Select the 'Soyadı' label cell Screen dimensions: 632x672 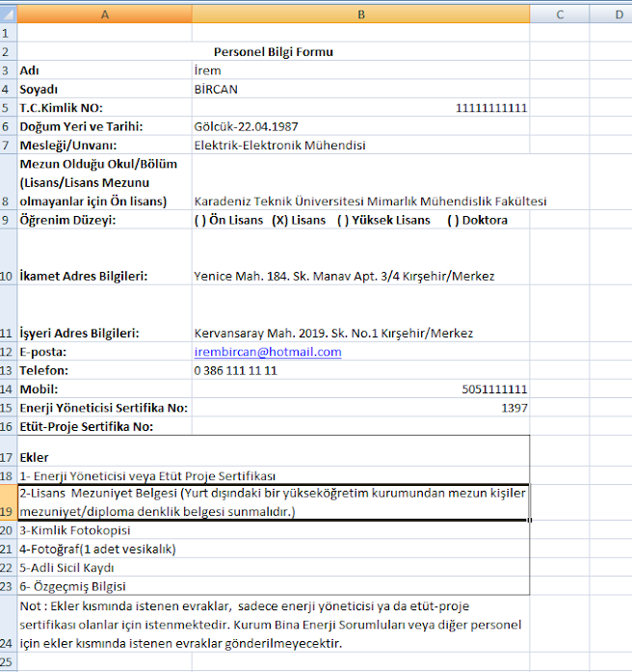(104, 89)
